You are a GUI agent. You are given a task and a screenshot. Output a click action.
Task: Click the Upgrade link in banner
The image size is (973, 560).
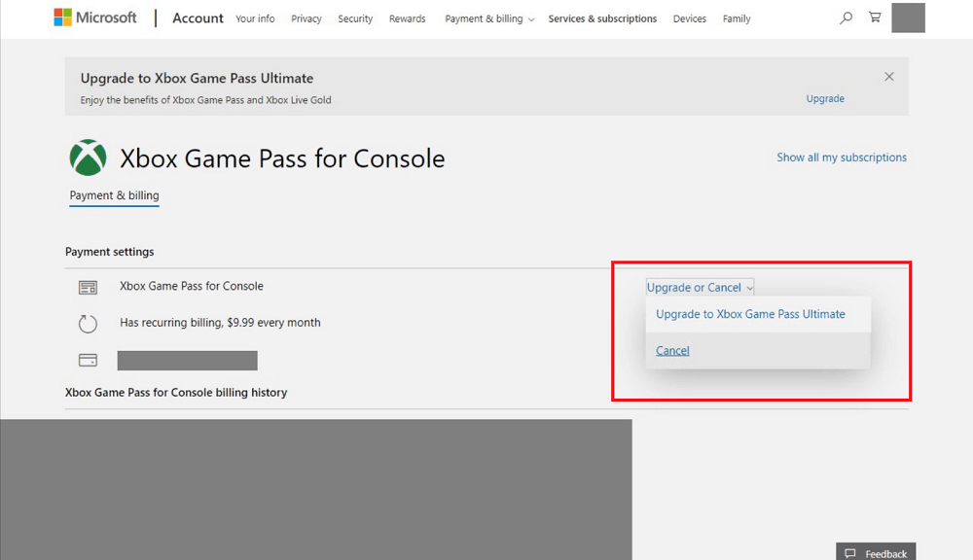[825, 98]
